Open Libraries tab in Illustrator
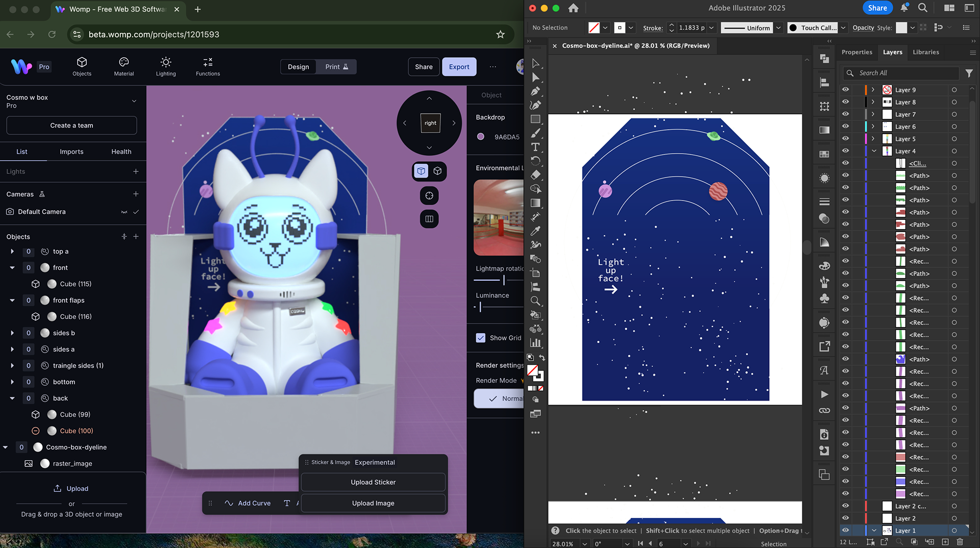 (925, 52)
